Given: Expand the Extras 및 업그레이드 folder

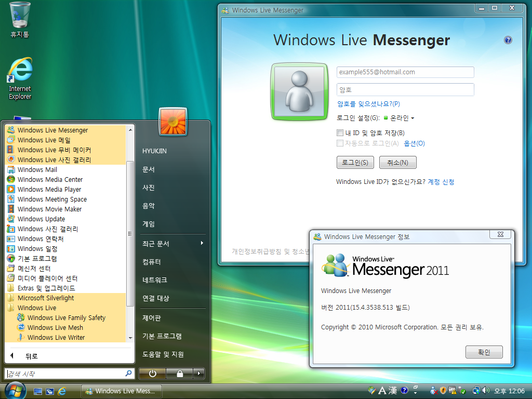Looking at the screenshot, I should pos(65,288).
